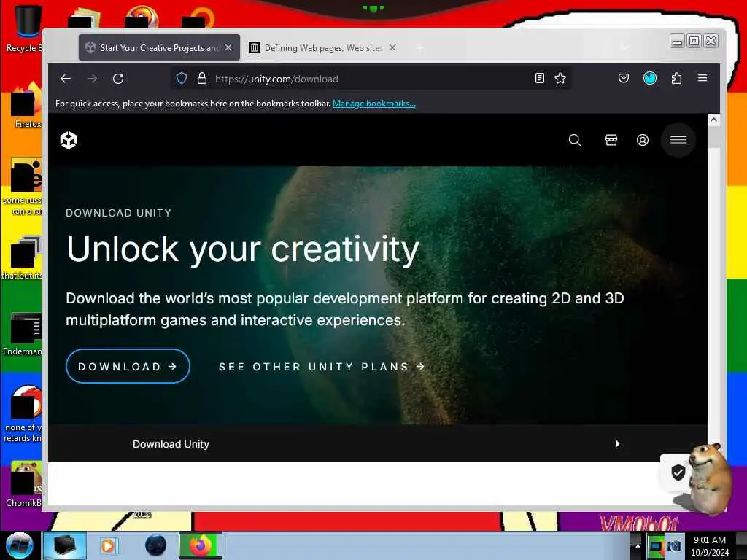Viewport: 747px width, 560px height.
Task: Switch to the Defining Web pages tab
Action: point(322,47)
